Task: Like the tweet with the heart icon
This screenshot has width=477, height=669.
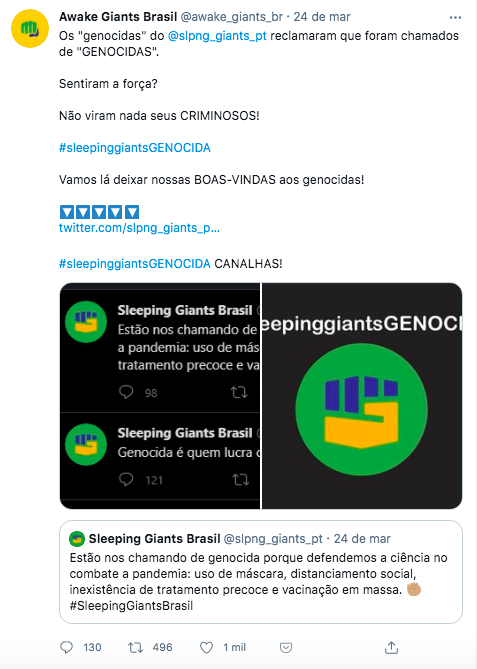Action: click(x=207, y=648)
